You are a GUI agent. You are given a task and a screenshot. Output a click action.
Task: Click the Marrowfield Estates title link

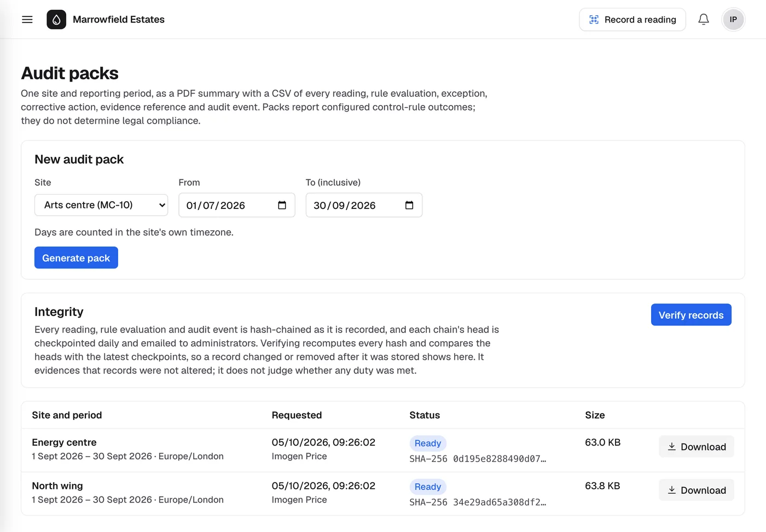click(x=119, y=20)
